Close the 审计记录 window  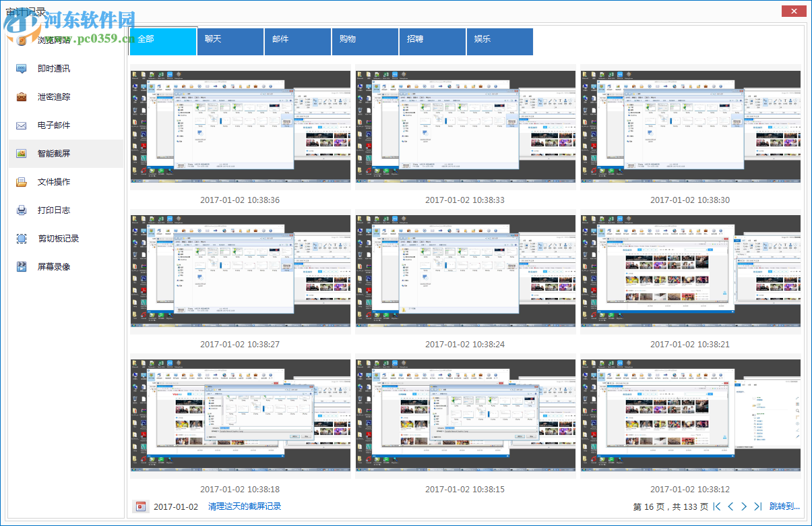tap(793, 11)
